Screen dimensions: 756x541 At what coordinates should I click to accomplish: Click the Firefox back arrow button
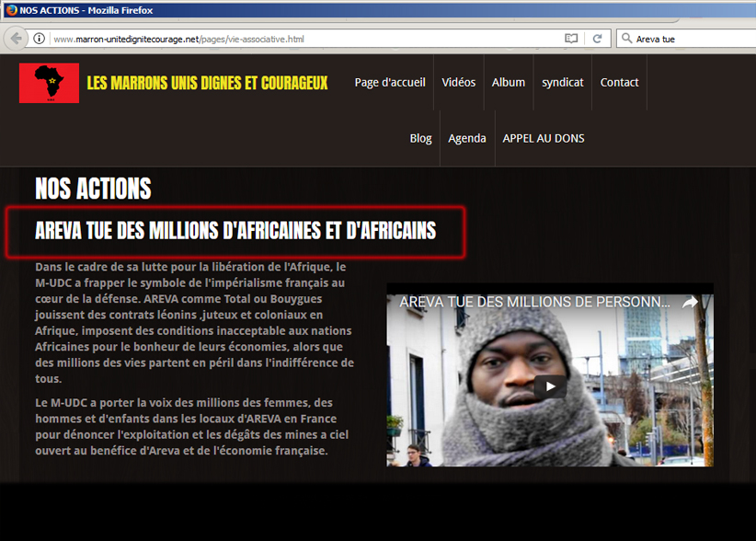coord(16,39)
